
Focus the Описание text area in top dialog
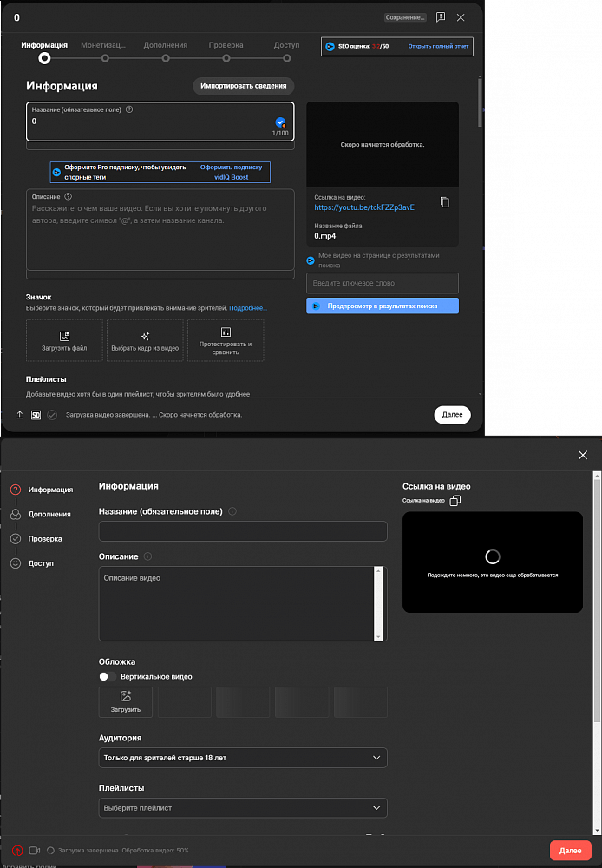pos(160,230)
